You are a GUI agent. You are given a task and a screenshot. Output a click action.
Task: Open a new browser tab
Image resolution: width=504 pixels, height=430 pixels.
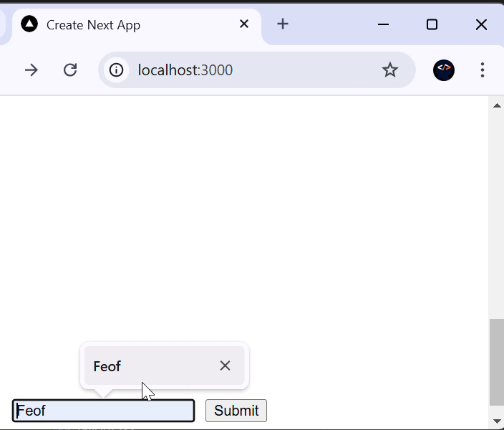coord(283,24)
